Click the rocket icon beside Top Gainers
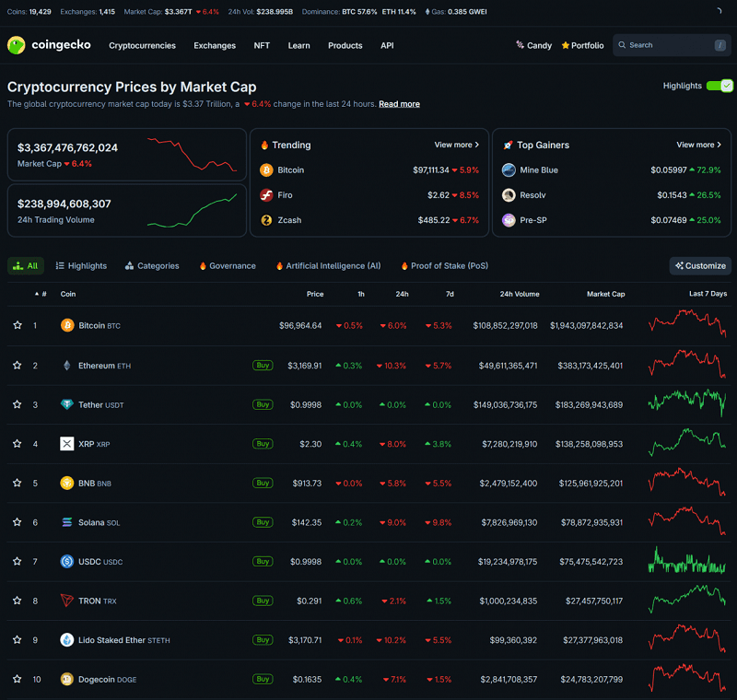The image size is (737, 700). pyautogui.click(x=507, y=145)
